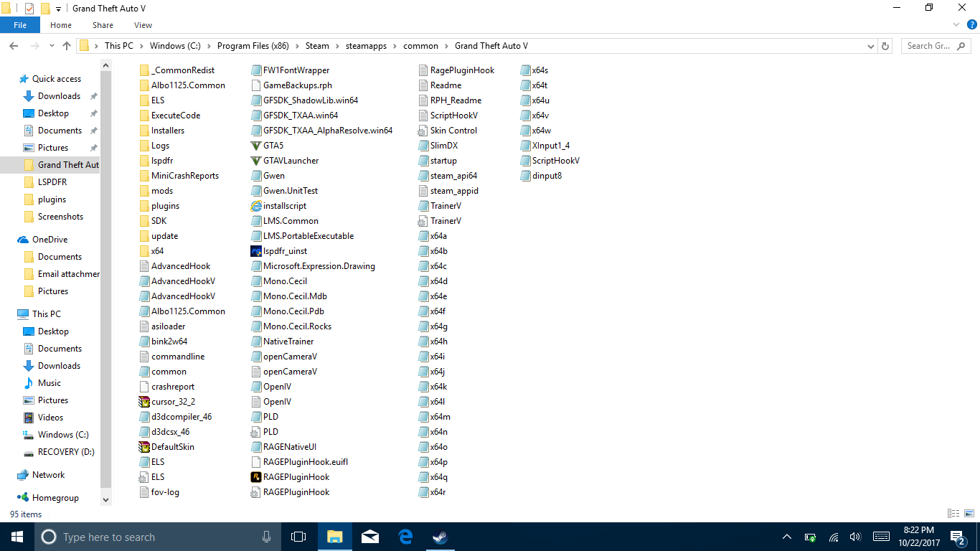Select the installscript file icon
The image size is (980, 551).
pos(256,206)
